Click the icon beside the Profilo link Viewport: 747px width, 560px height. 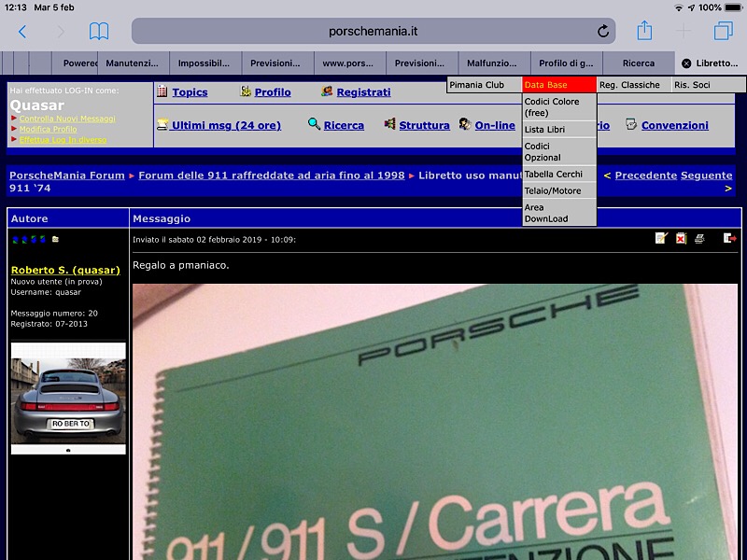pos(246,91)
